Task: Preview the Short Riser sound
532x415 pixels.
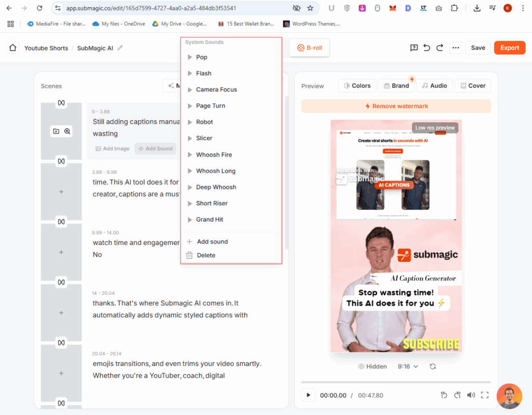Action: [190, 203]
